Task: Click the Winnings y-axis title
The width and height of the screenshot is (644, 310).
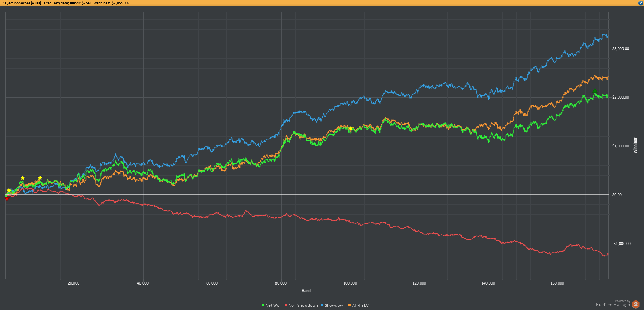Action: pyautogui.click(x=635, y=145)
